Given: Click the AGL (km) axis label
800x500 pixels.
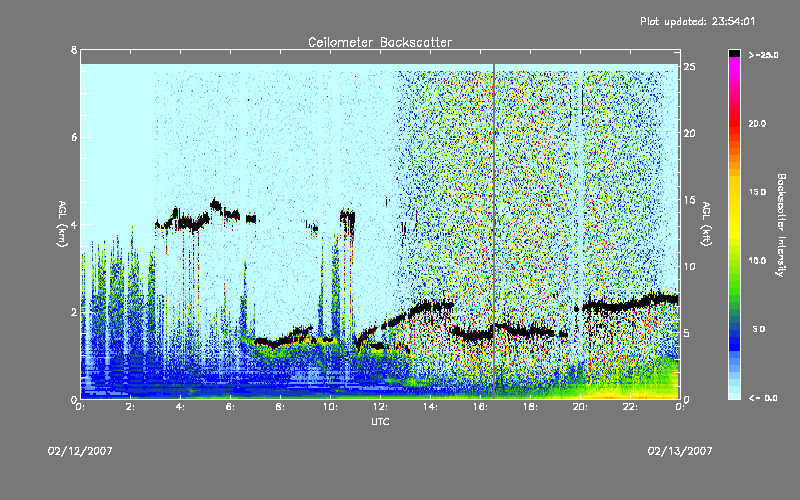Looking at the screenshot, I should [x=62, y=224].
